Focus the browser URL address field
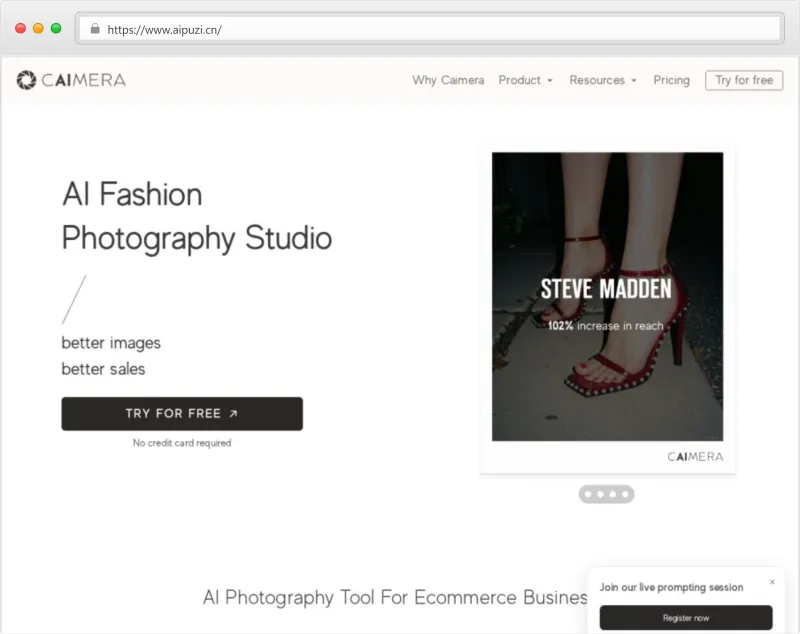The width and height of the screenshot is (800, 634). click(430, 29)
